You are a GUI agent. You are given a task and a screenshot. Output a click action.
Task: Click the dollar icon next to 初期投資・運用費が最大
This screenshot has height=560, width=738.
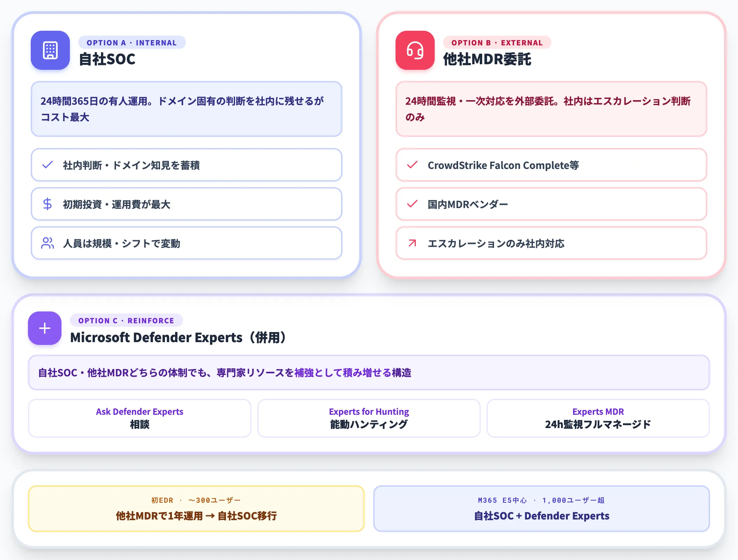[48, 204]
